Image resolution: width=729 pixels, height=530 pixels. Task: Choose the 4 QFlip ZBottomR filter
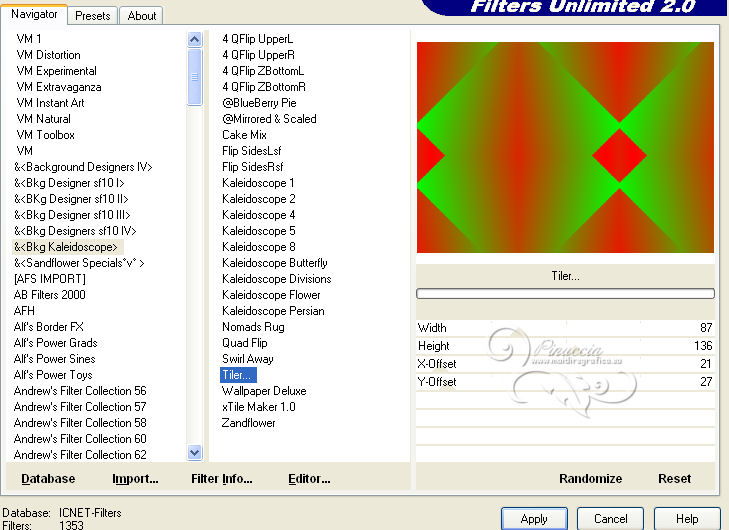click(x=264, y=87)
